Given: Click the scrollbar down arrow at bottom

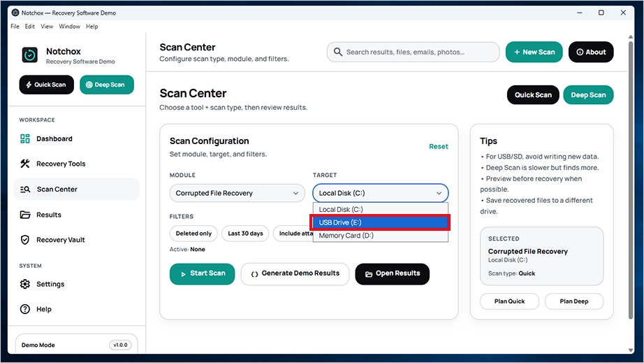Looking at the screenshot, I should (x=631, y=350).
